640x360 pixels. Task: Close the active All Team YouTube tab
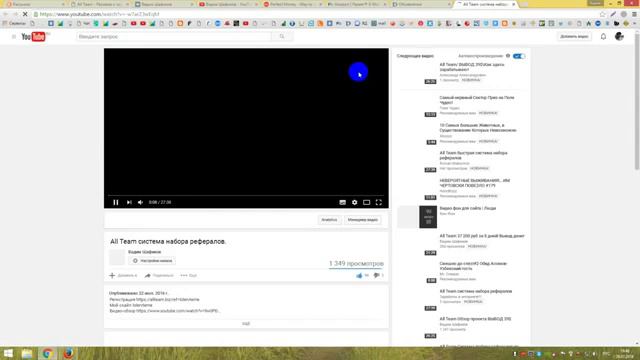click(x=513, y=4)
